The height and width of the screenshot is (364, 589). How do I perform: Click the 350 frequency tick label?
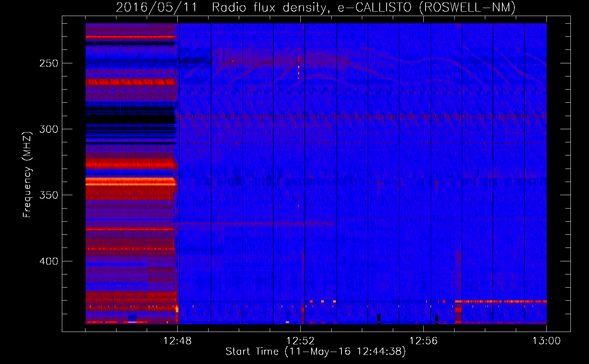click(x=49, y=195)
